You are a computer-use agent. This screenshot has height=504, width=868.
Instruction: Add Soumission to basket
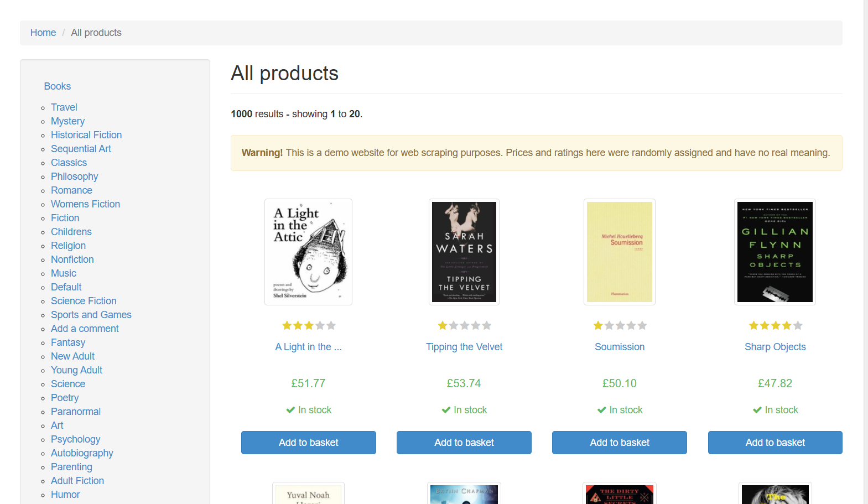tap(620, 443)
